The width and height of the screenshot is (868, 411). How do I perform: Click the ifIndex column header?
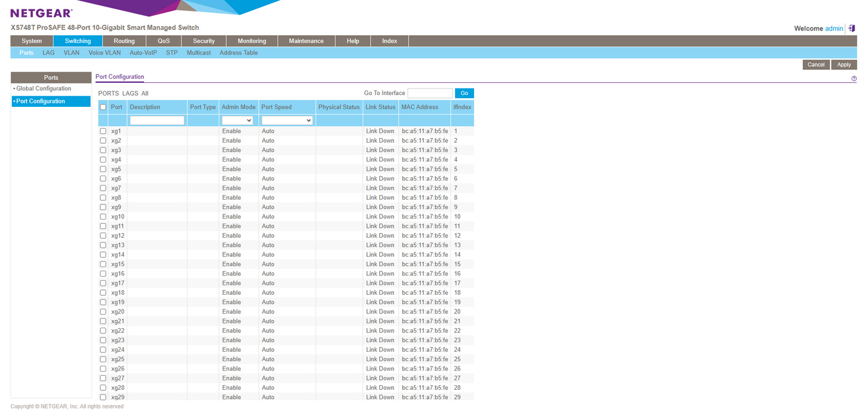pyautogui.click(x=462, y=107)
